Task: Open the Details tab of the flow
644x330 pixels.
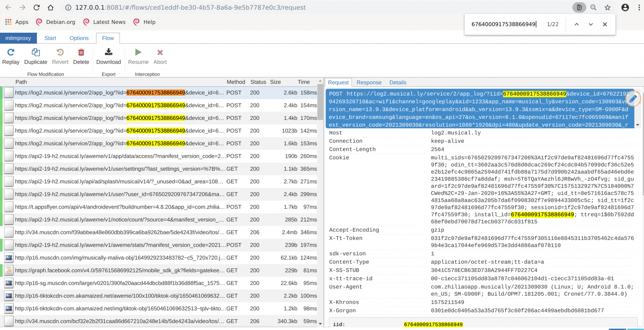Action: click(x=398, y=83)
